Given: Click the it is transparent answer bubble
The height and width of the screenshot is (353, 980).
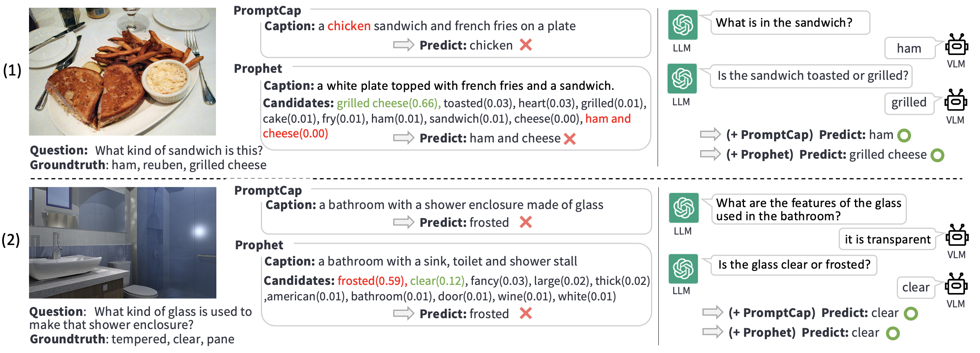Looking at the screenshot, I should tap(887, 239).
